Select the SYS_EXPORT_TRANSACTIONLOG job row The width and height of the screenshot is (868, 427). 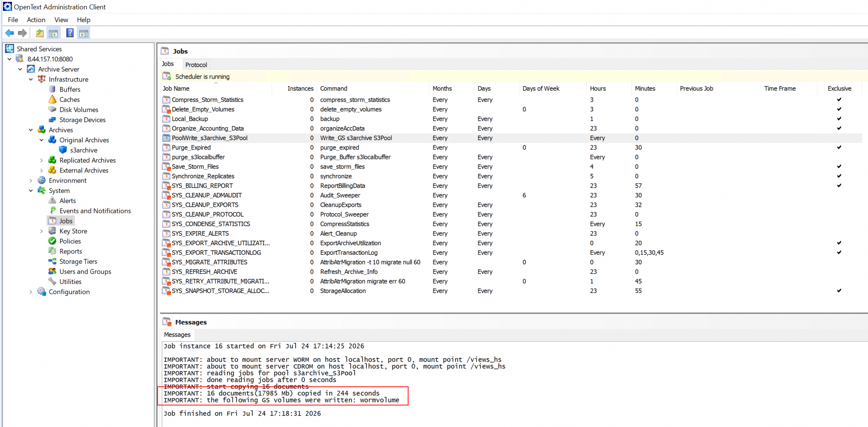coord(511,252)
